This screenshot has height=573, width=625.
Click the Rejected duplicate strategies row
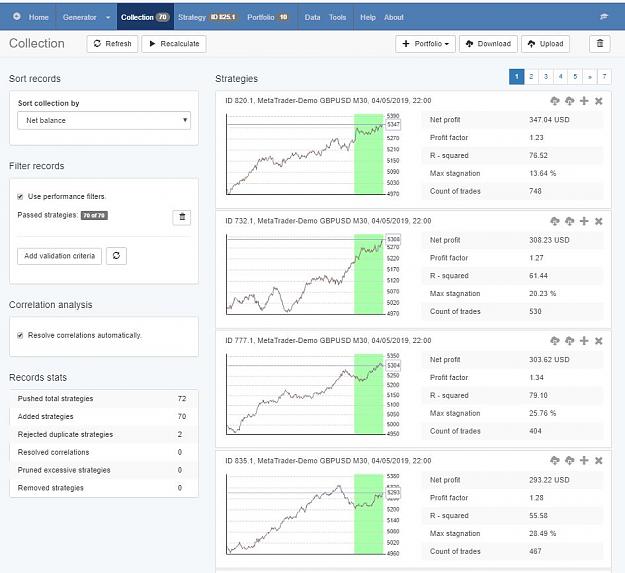(x=104, y=434)
